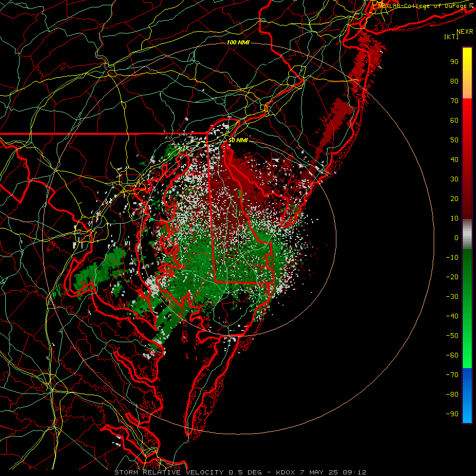Click the bright green segment of the color bar
The image size is (476, 476).
click(x=467, y=349)
